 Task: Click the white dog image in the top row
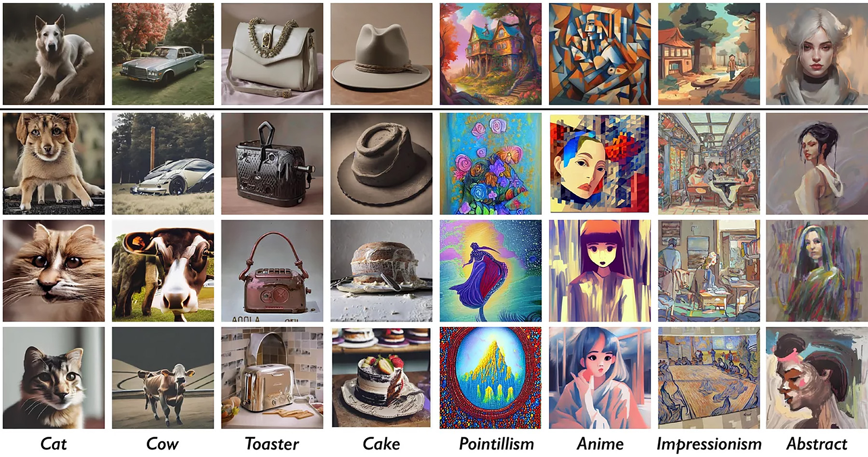coord(54,54)
